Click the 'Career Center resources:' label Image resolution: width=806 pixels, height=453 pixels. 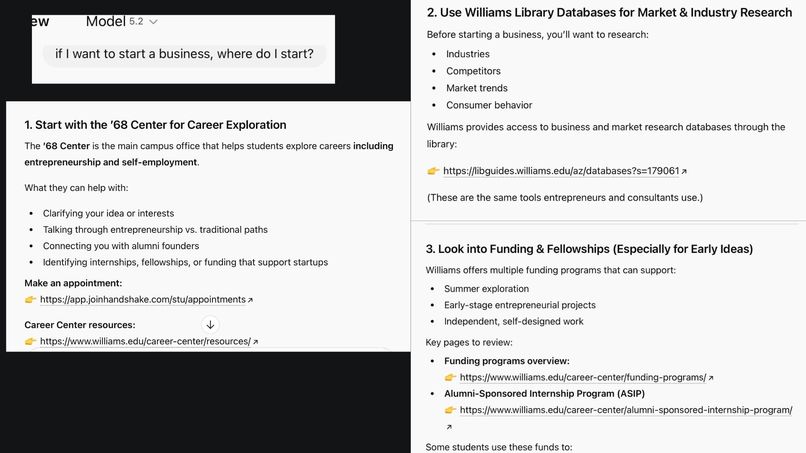[x=80, y=325]
